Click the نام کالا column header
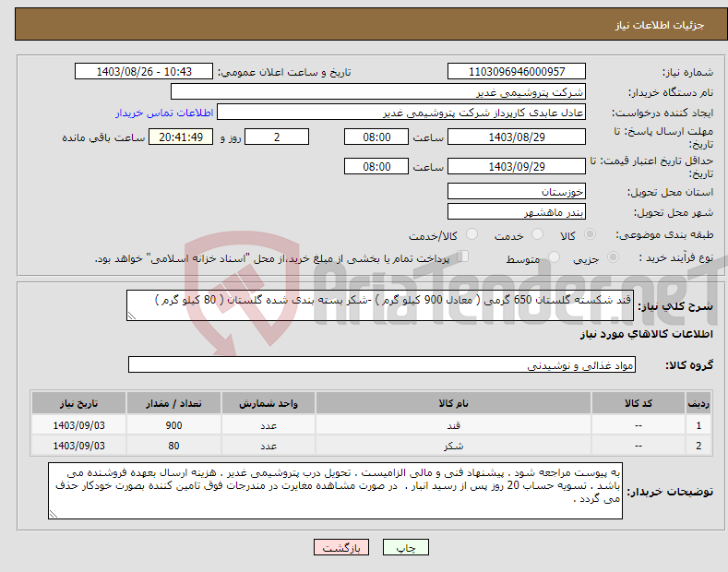The height and width of the screenshot is (572, 728). pos(453,403)
